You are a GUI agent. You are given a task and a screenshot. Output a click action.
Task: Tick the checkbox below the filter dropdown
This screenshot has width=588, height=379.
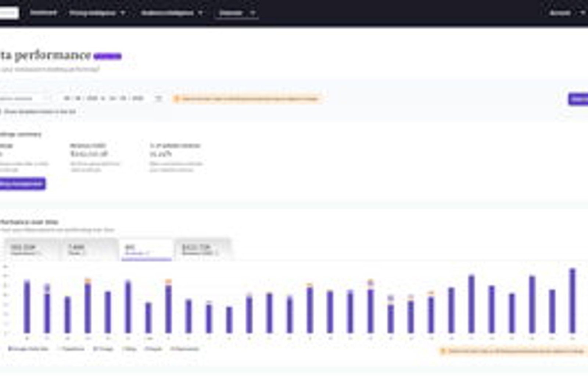tap(1, 112)
